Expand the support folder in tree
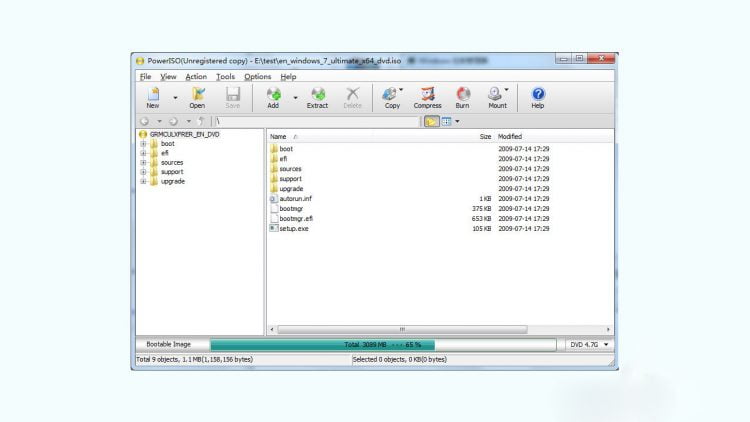The height and width of the screenshot is (422, 750). 143,172
